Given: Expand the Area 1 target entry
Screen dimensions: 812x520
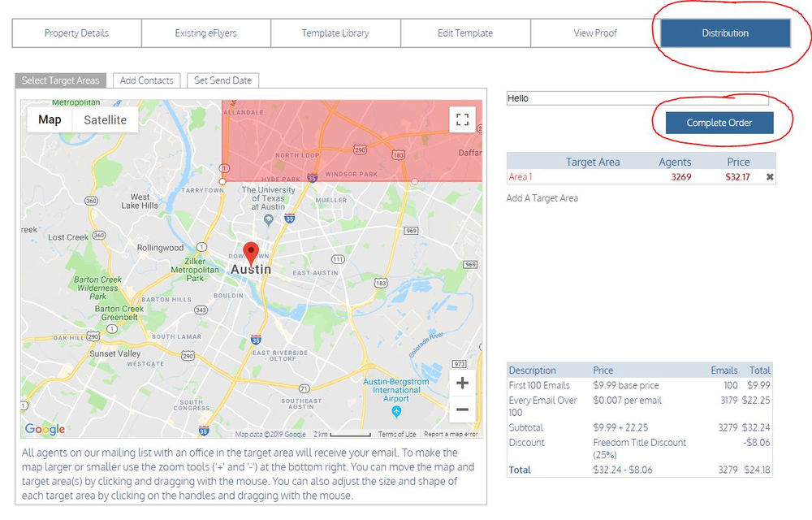Looking at the screenshot, I should point(519,175).
